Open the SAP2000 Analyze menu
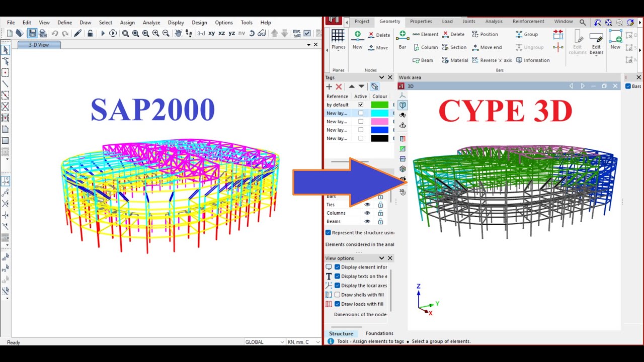 [151, 23]
